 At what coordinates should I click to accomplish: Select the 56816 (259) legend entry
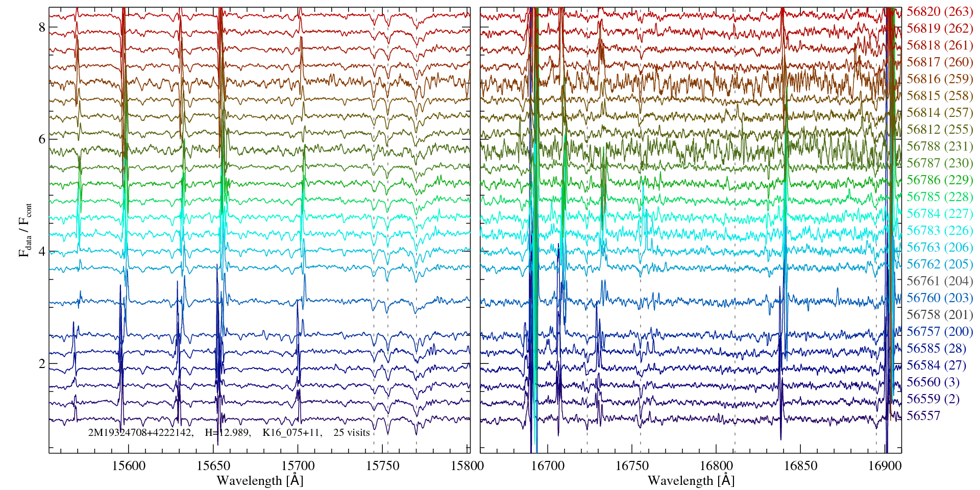tap(939, 79)
